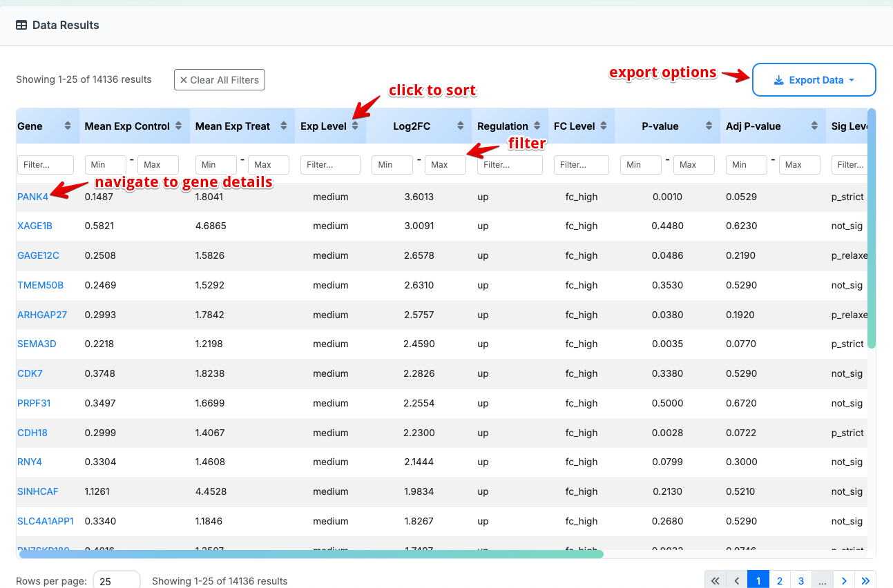Image resolution: width=893 pixels, height=588 pixels.
Task: Click the Data Results grid icon
Action: (21, 24)
